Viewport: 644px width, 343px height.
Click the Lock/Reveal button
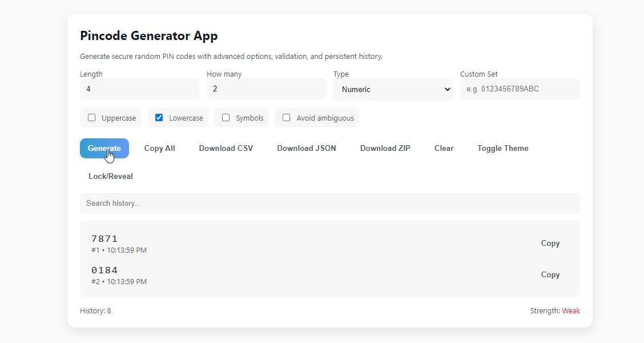pos(111,176)
